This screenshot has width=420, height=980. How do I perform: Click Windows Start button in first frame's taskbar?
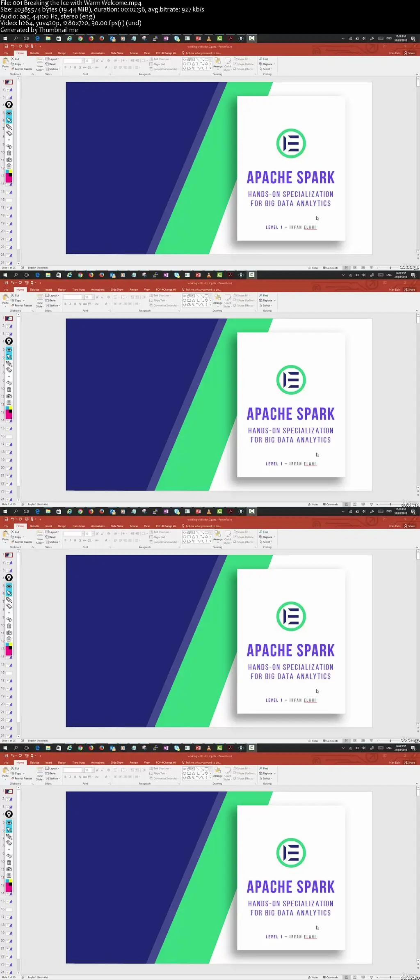pyautogui.click(x=5, y=38)
